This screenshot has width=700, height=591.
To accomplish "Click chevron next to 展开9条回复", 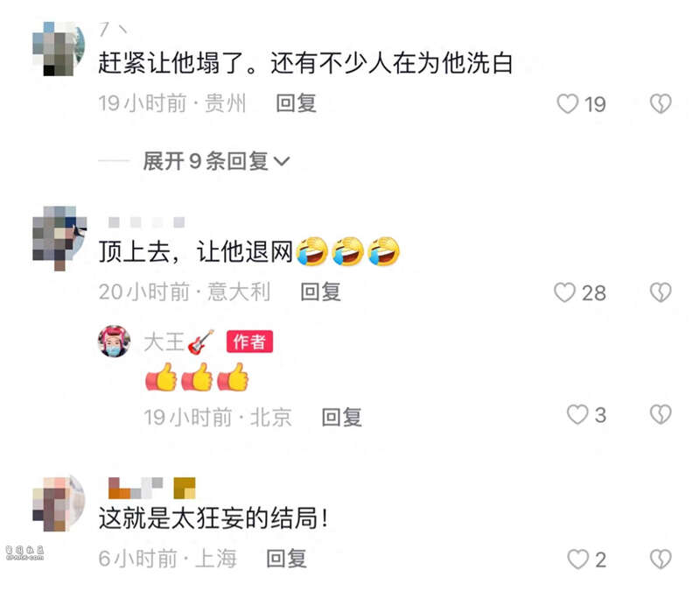I will point(282,161).
